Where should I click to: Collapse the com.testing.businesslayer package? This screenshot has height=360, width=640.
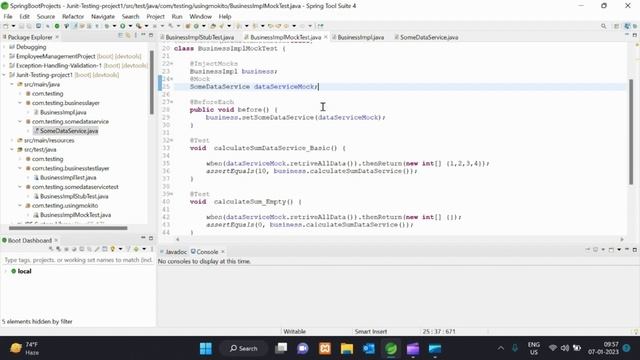[20, 103]
